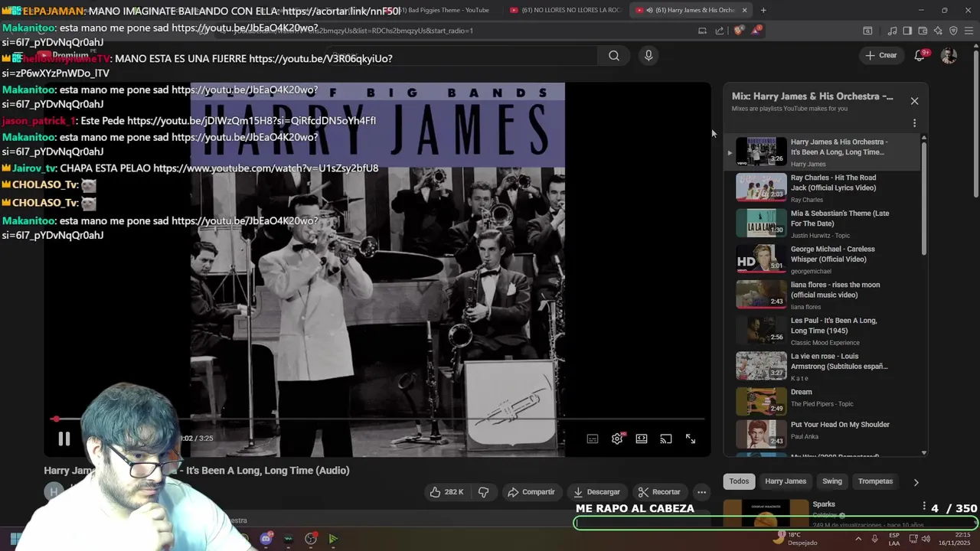980x551 pixels.
Task: Click the YouTube search magnifier icon
Action: click(613, 55)
